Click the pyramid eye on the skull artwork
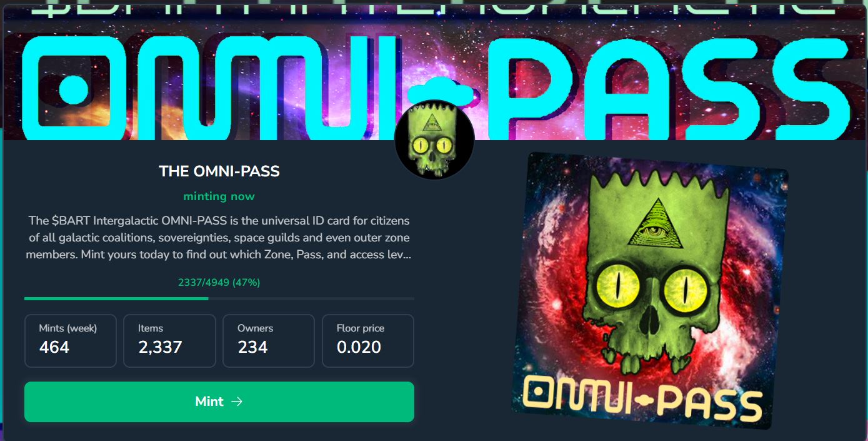The width and height of the screenshot is (868, 441). coord(654,223)
